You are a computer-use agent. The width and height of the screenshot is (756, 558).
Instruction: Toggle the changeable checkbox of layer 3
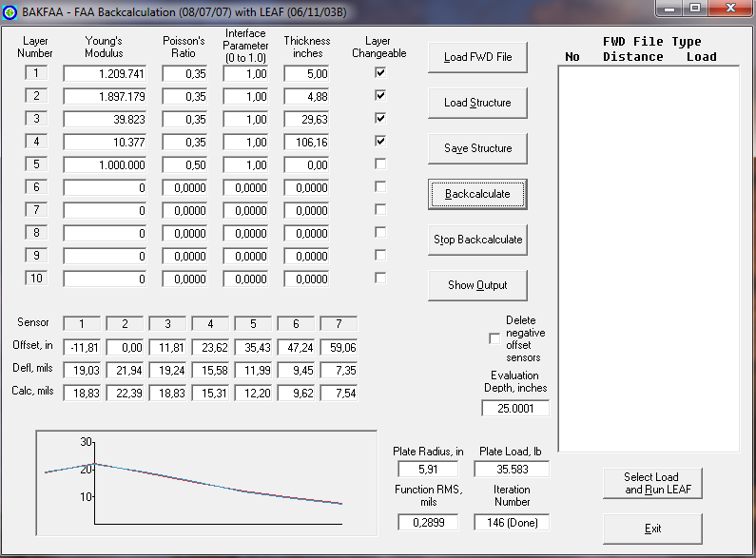380,118
